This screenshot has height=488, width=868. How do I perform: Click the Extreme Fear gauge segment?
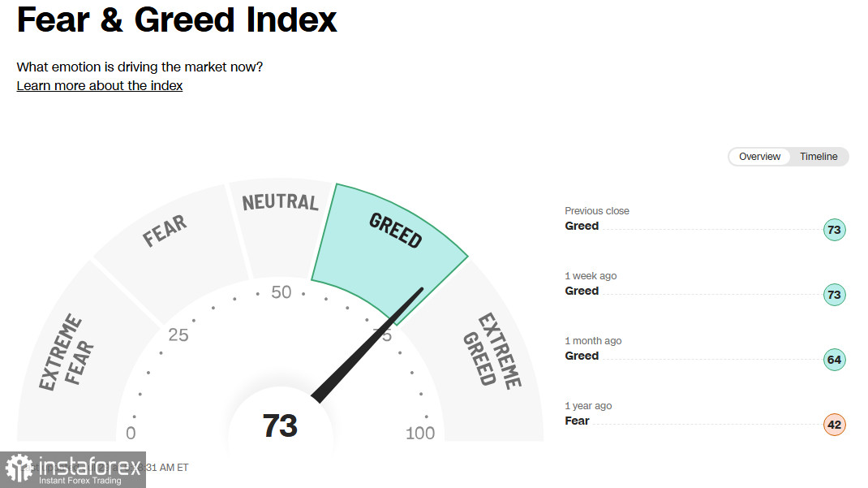click(x=72, y=355)
